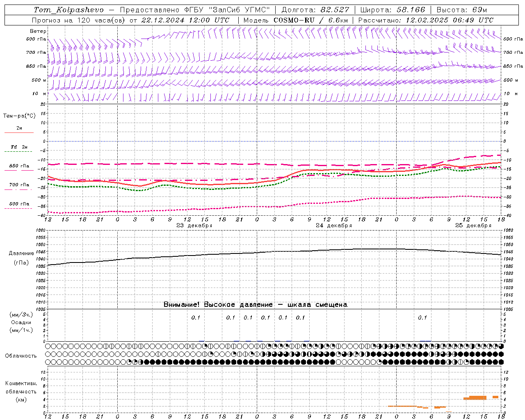Select the Широта: 58.166 header value
The height and width of the screenshot is (420, 525).
[x=393, y=10]
